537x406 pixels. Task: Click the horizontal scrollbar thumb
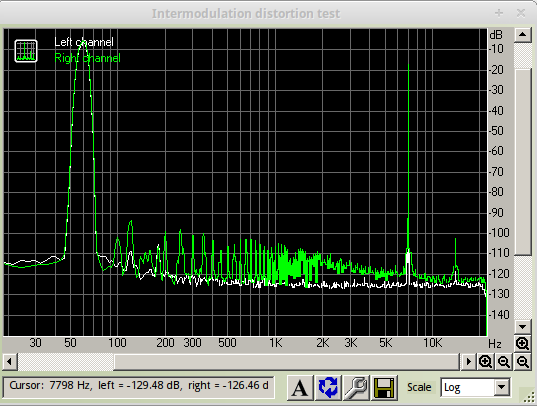click(x=286, y=361)
